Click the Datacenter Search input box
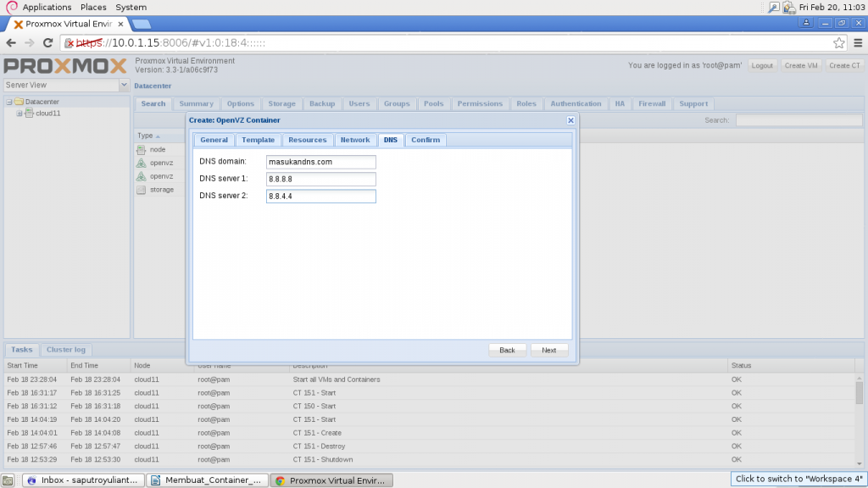The height and width of the screenshot is (488, 868). point(798,120)
